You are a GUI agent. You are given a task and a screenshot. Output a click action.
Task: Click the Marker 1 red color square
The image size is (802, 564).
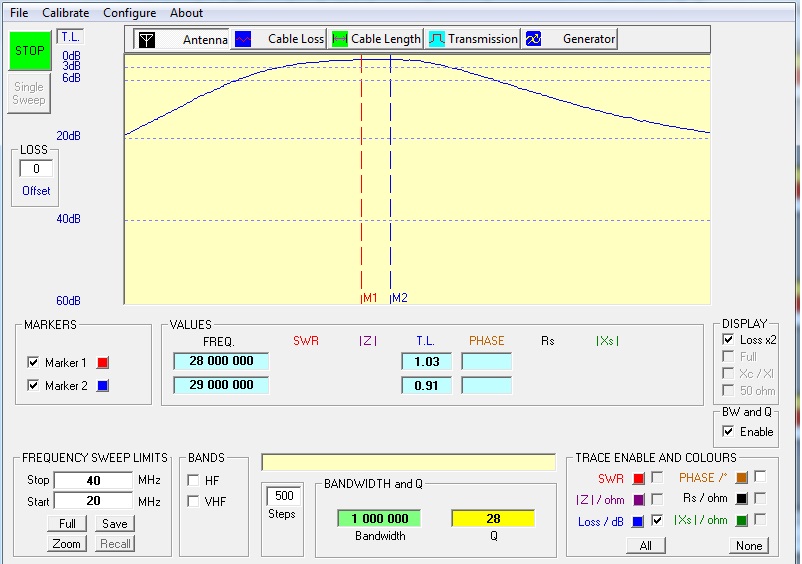(x=102, y=363)
